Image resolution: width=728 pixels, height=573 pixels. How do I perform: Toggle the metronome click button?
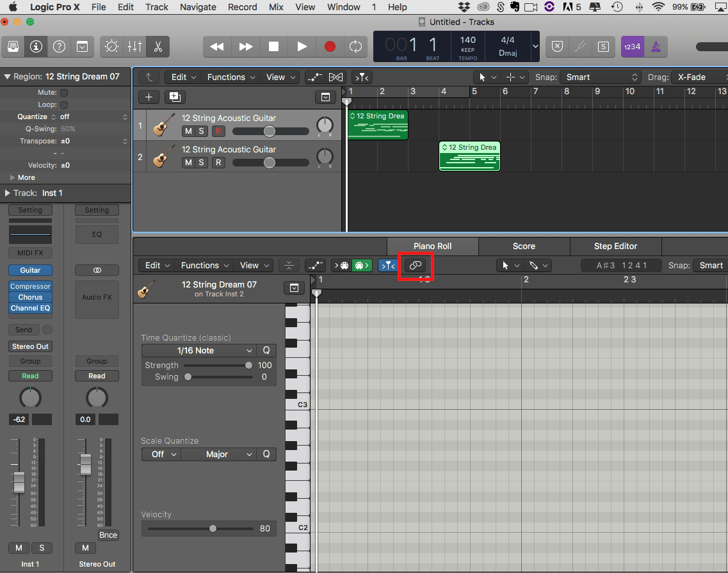pyautogui.click(x=656, y=47)
